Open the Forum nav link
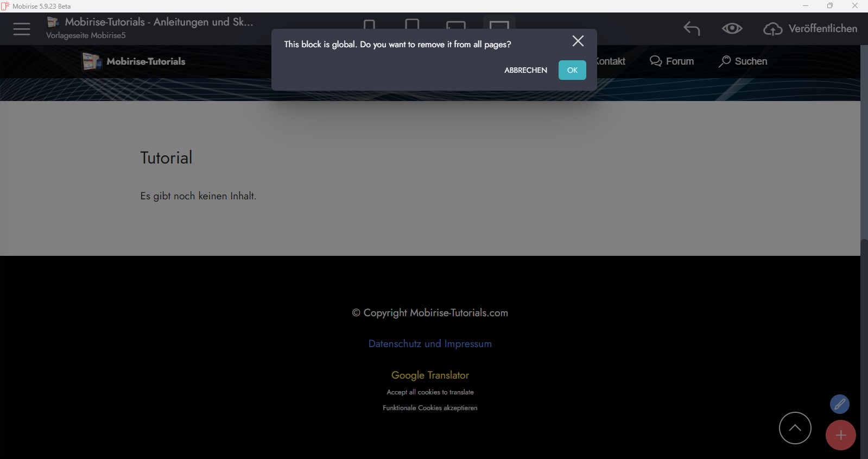The width and height of the screenshot is (868, 459). 680,61
